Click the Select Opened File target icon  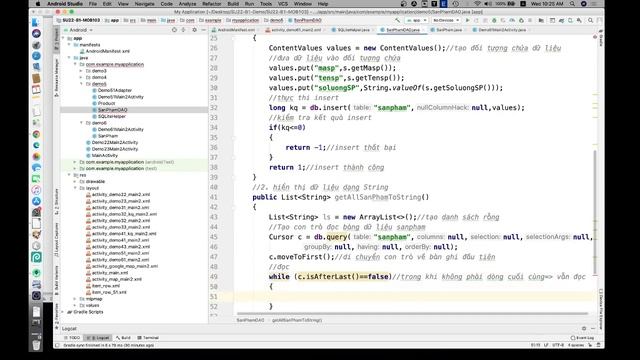tap(174, 30)
